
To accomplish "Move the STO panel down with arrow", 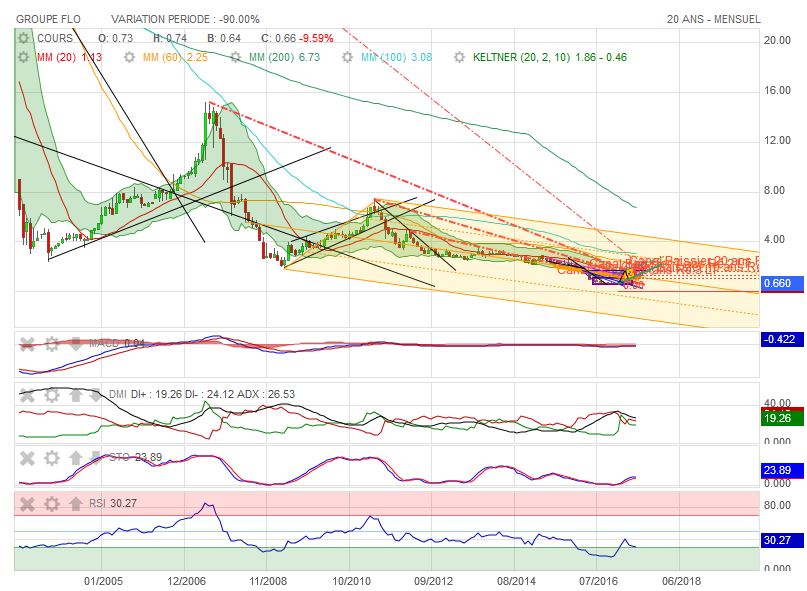I will point(96,458).
